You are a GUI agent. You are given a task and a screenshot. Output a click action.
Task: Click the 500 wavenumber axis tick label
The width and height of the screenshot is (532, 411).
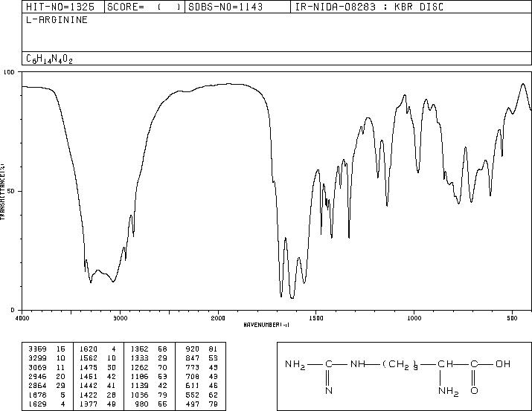(x=512, y=318)
